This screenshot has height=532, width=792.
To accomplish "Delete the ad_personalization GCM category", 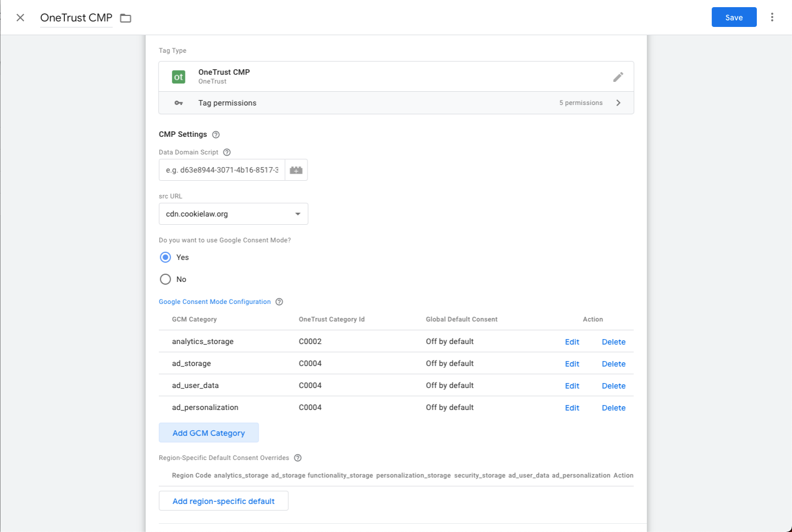I will click(613, 407).
